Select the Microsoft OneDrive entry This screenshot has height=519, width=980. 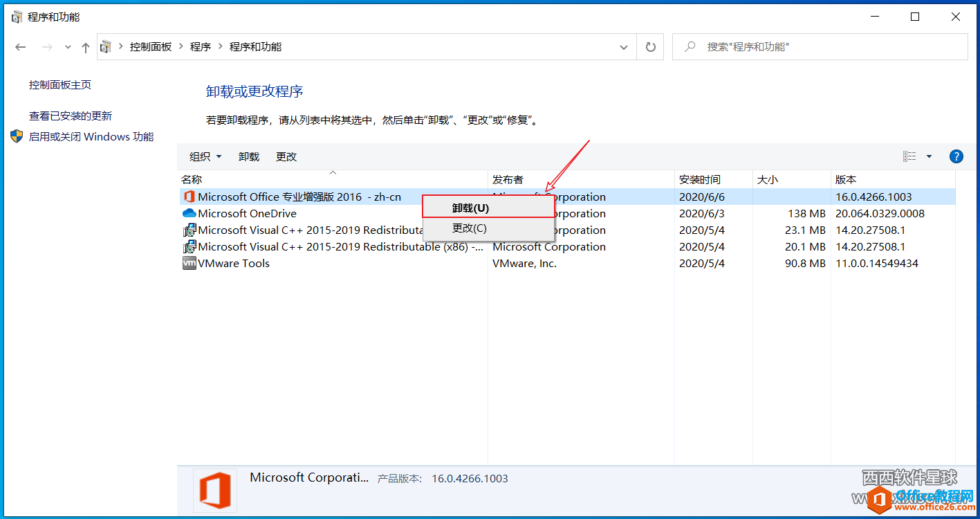click(x=247, y=213)
